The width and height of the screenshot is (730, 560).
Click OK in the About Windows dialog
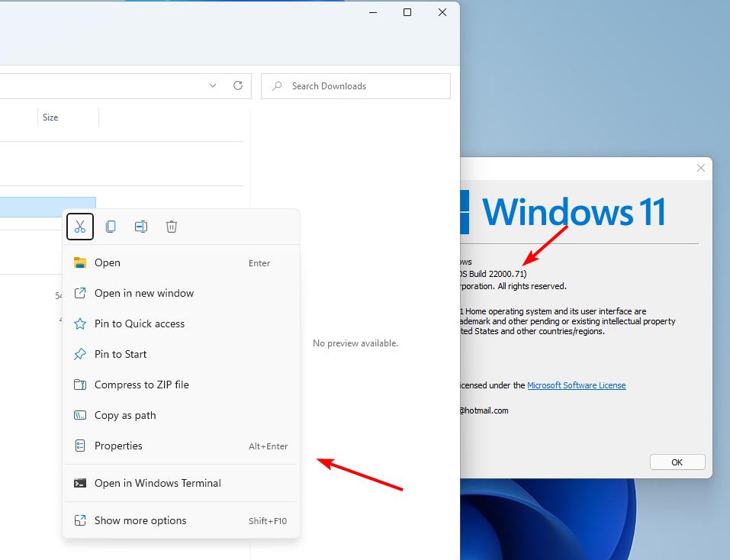point(677,462)
